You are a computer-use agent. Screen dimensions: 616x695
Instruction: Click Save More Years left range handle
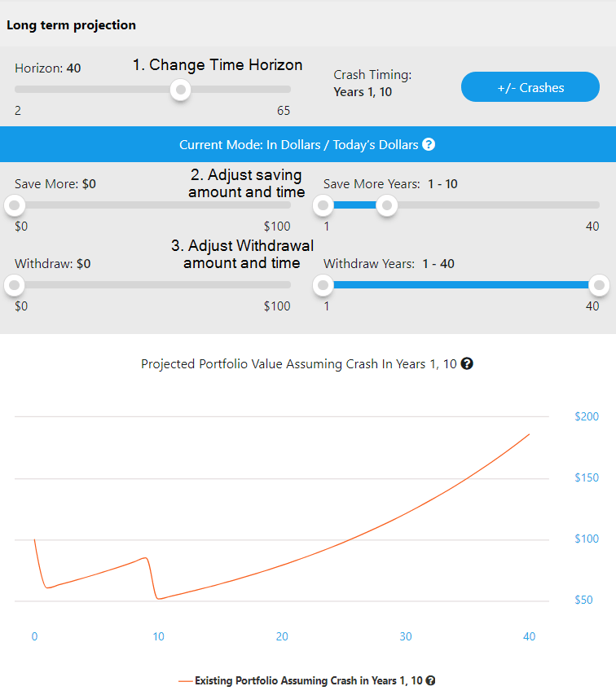tap(323, 205)
